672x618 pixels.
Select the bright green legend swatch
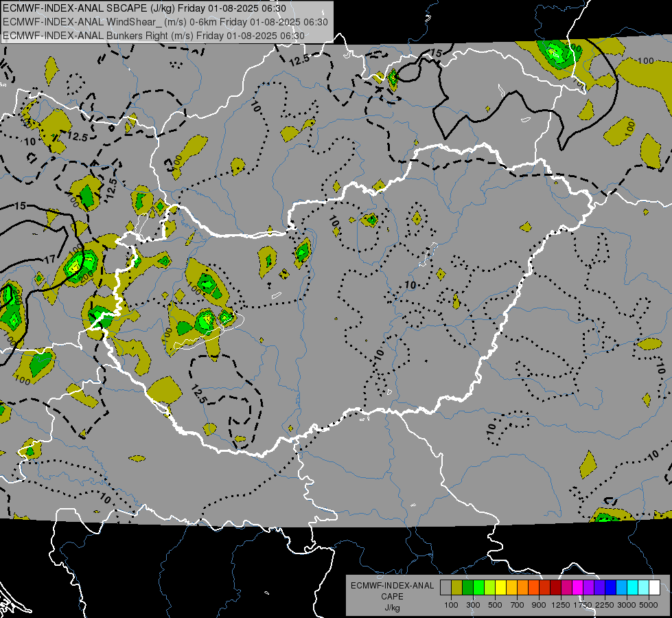(478, 587)
